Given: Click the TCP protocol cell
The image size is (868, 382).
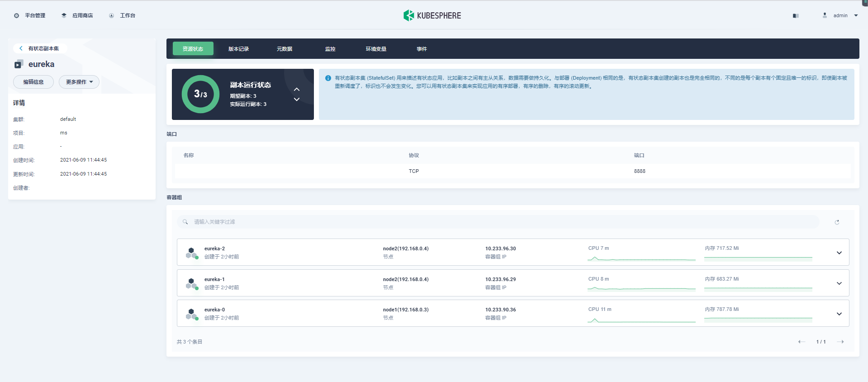Looking at the screenshot, I should pyautogui.click(x=414, y=171).
